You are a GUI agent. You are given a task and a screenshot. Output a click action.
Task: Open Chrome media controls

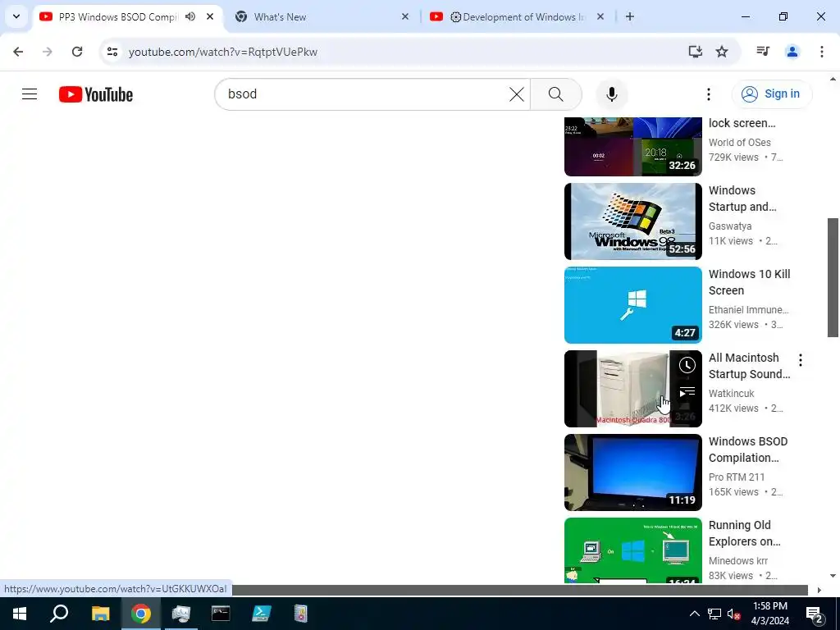[x=763, y=52]
